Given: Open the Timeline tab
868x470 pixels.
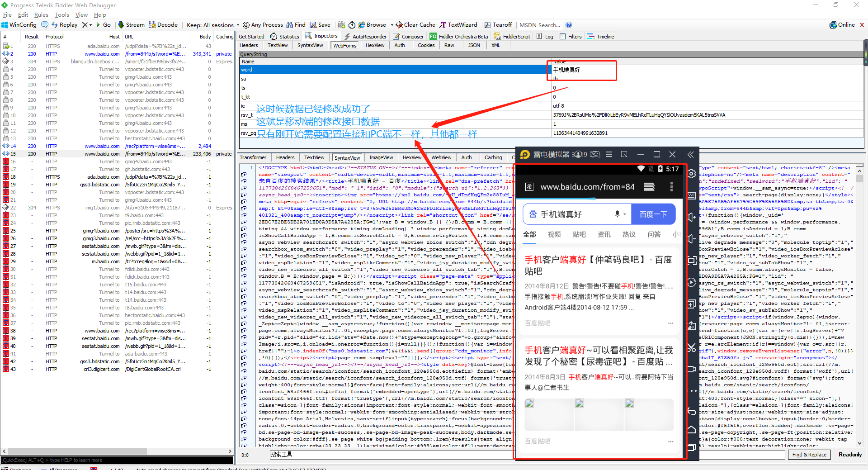Looking at the screenshot, I should coord(601,37).
